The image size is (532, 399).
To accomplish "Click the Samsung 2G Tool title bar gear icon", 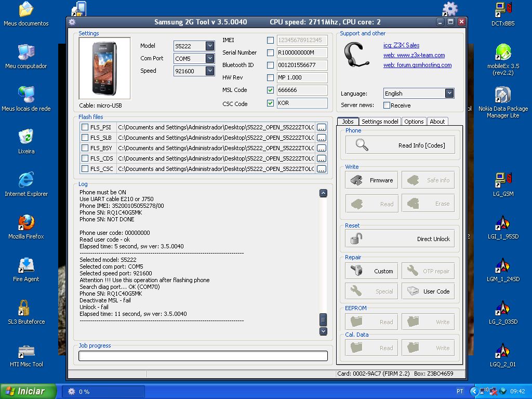I will pos(72,22).
